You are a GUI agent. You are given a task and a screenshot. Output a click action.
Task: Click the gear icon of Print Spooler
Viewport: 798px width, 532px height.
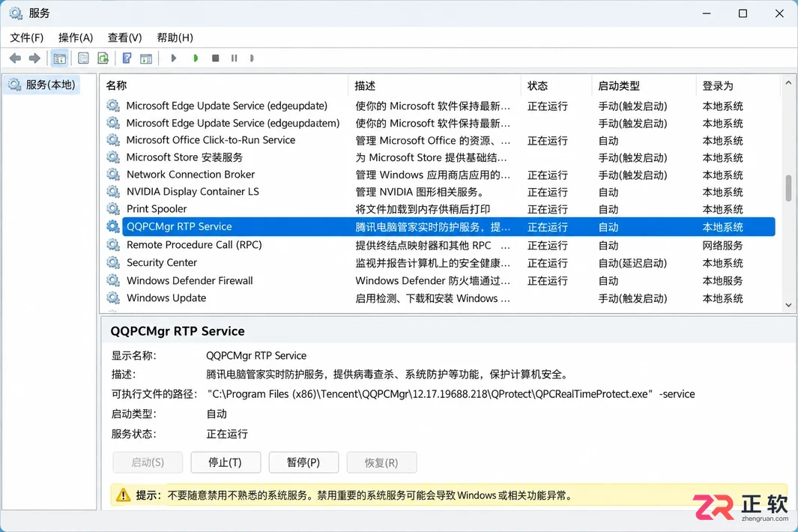point(113,209)
